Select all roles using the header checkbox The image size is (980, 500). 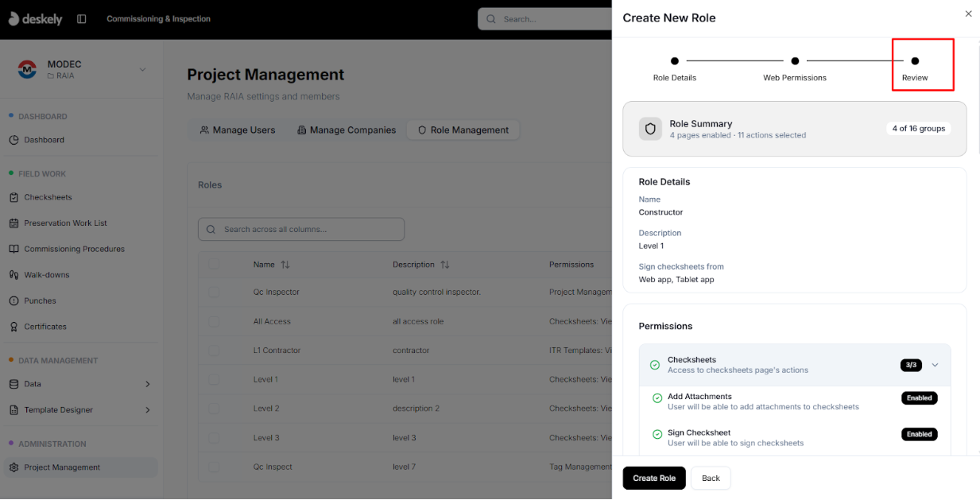(x=213, y=264)
